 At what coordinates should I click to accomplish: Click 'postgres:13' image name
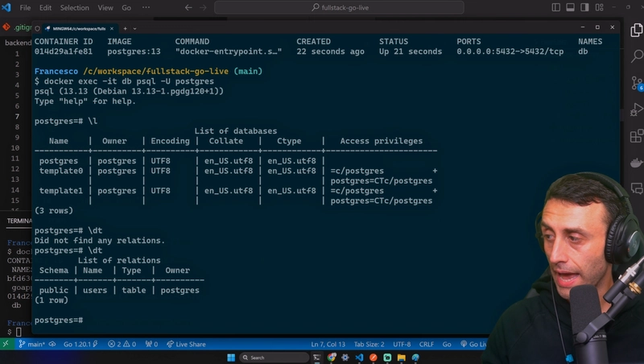tap(134, 52)
